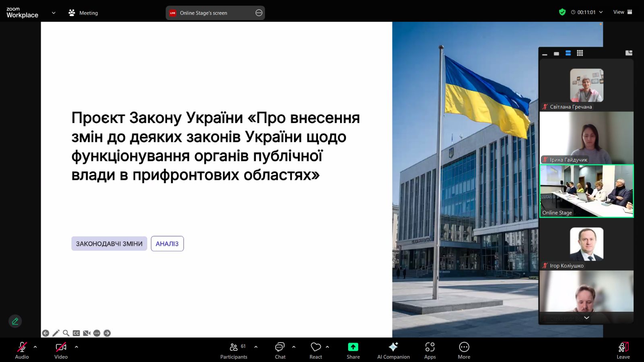Unmute microphone with Audio button
The height and width of the screenshot is (362, 644).
pos(22,350)
